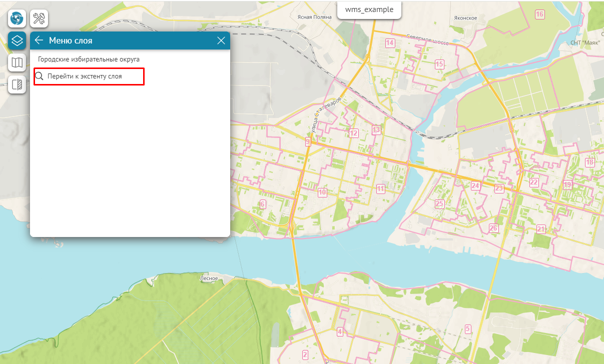
Task: Close the Меню слоя panel
Action: coord(221,40)
